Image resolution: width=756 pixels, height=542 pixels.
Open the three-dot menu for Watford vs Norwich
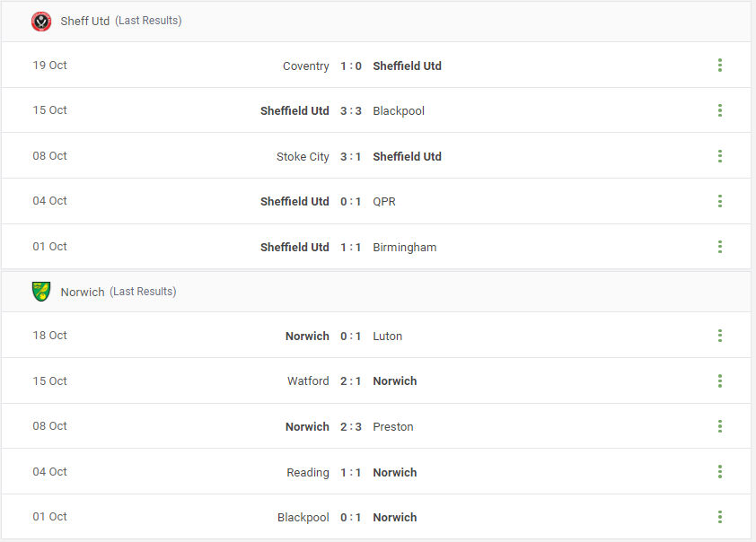(x=719, y=380)
